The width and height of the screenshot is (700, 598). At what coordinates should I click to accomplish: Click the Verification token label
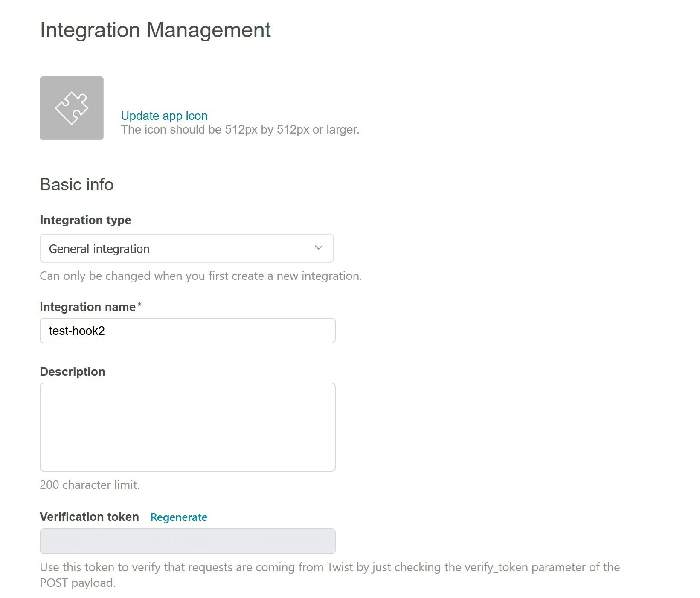(90, 517)
